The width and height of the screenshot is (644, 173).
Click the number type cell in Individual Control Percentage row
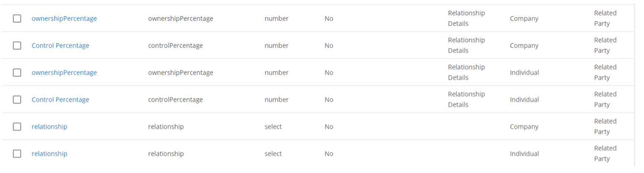(276, 99)
